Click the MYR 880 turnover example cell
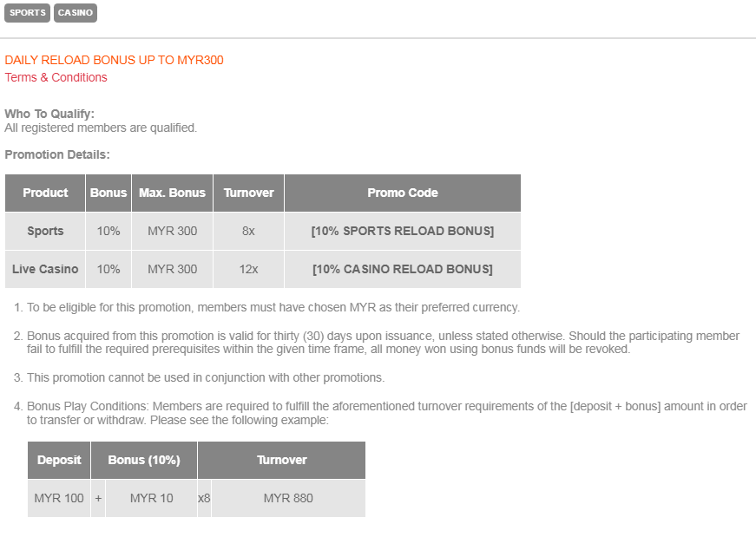Image resolution: width=756 pixels, height=537 pixels. 288,498
